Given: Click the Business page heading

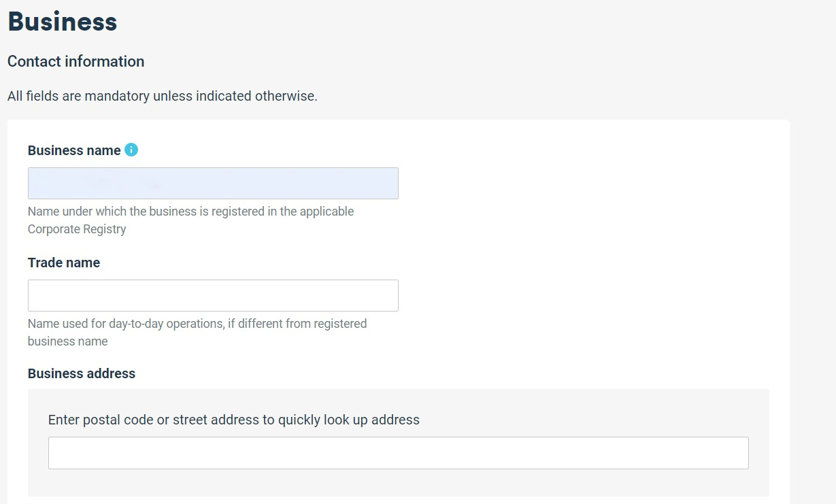Looking at the screenshot, I should pos(63,22).
